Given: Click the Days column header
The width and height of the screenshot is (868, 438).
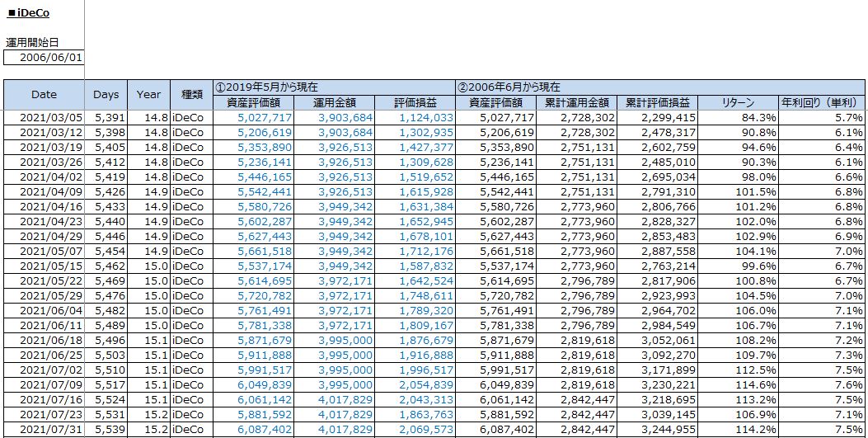Looking at the screenshot, I should coord(106,95).
